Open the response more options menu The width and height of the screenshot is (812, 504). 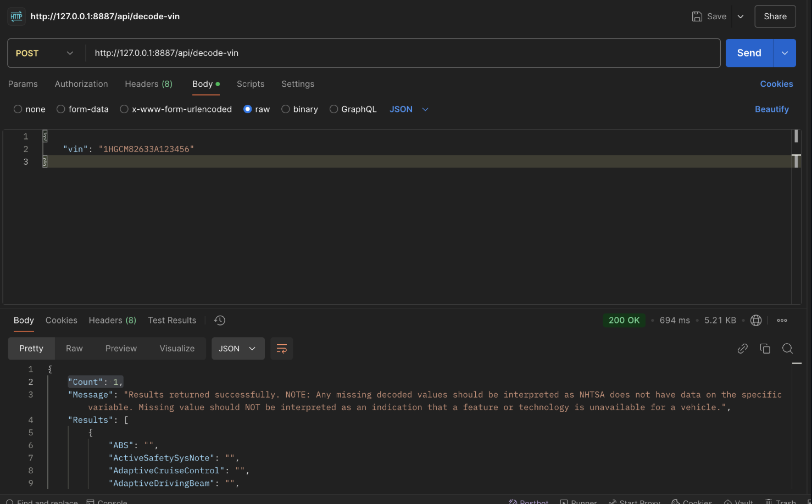(782, 321)
